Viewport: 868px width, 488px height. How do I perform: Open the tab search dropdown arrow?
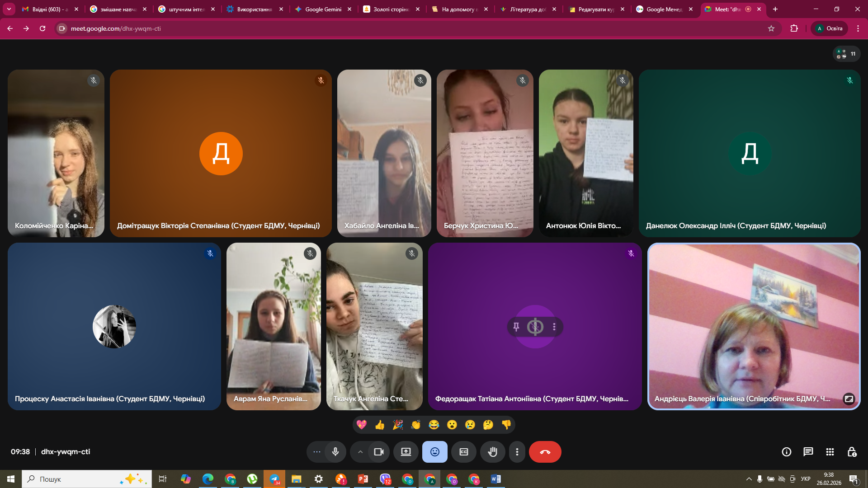click(9, 9)
